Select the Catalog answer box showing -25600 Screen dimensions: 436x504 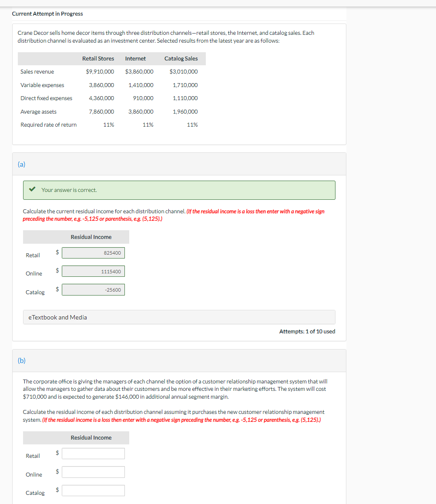click(x=93, y=289)
